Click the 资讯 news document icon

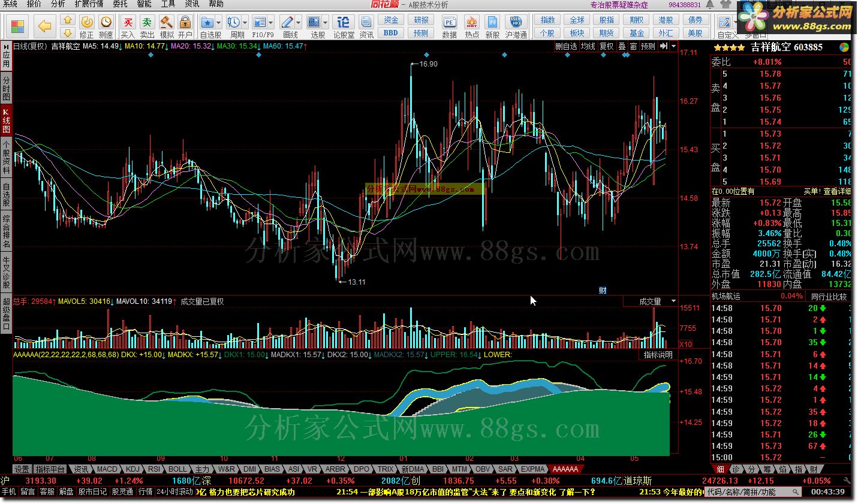[x=366, y=23]
